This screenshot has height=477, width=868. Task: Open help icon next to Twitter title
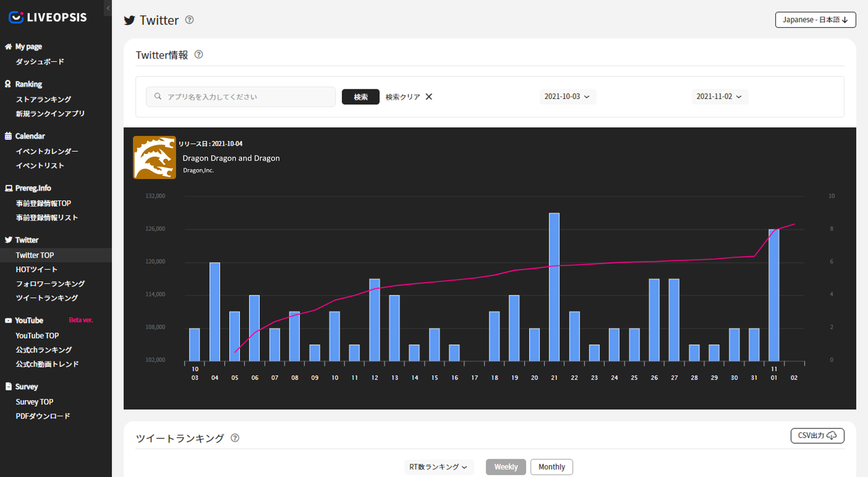coord(189,20)
